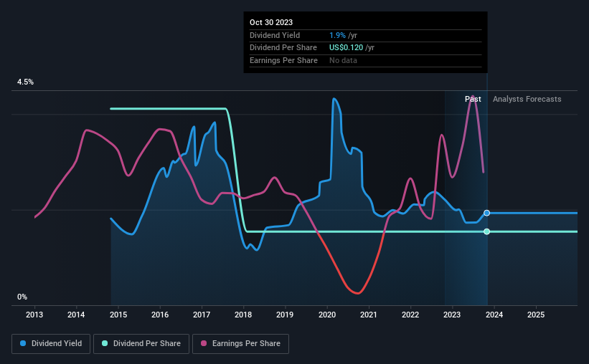589x364 pixels.
Task: Click the 2020 x-axis label
Action: [x=327, y=315]
